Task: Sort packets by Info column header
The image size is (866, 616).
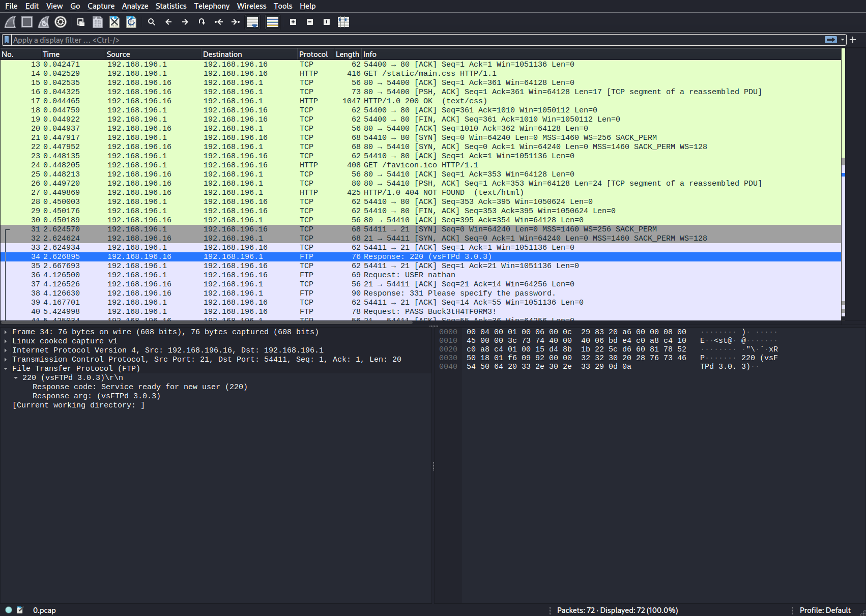Action: [x=601, y=54]
